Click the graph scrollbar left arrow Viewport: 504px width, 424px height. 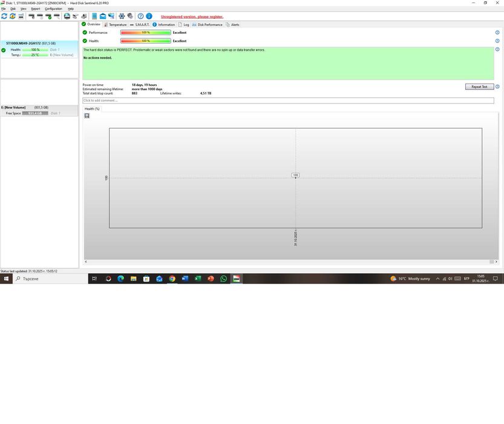click(86, 262)
